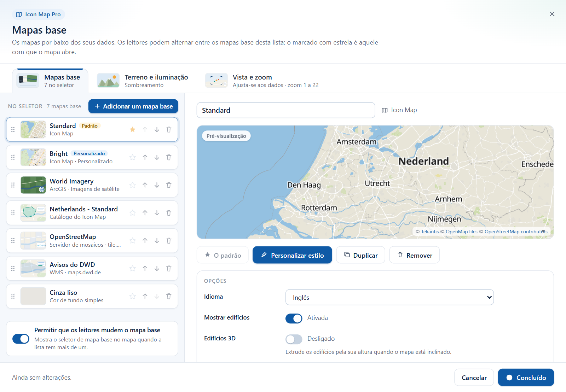Screen dimensions: 566x392
Task: Toggle Mostrar edifícios switch off
Action: click(x=294, y=318)
